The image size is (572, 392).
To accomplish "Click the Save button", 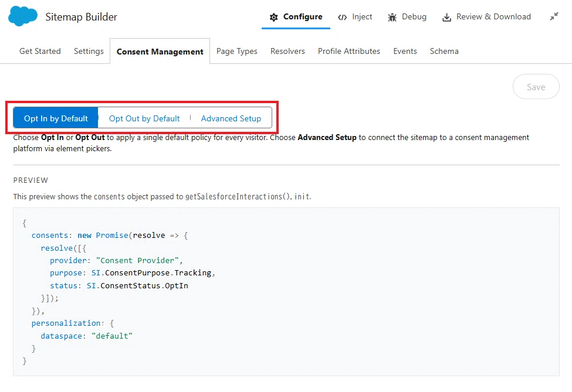I will (536, 87).
